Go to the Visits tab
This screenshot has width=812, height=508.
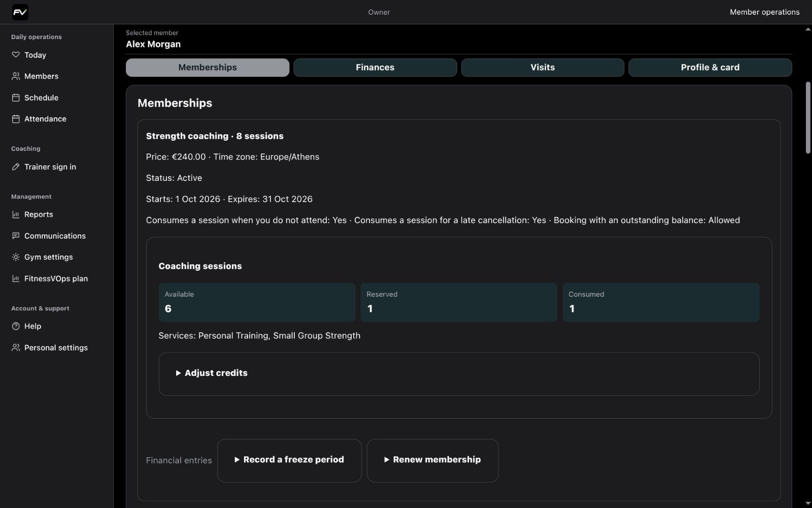pyautogui.click(x=543, y=68)
